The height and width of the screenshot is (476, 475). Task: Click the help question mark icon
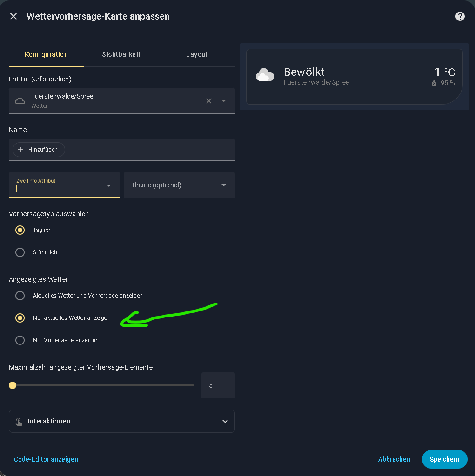click(x=460, y=17)
